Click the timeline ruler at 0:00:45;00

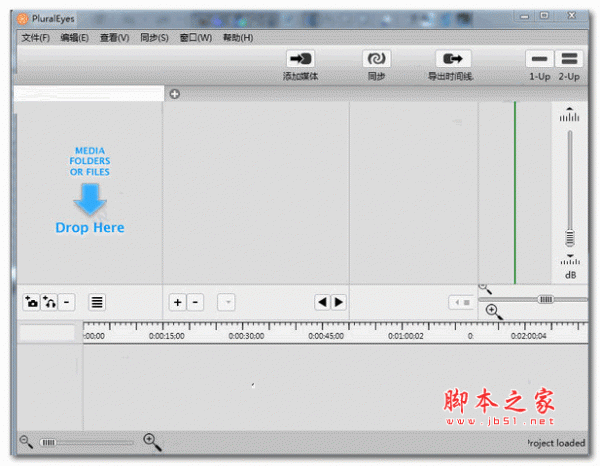(326, 336)
